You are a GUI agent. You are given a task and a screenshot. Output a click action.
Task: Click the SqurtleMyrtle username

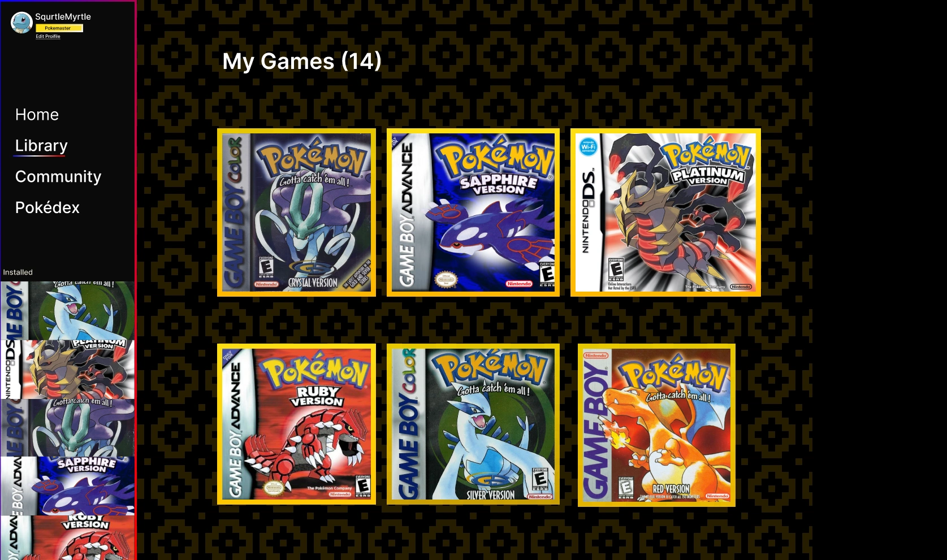coord(63,17)
